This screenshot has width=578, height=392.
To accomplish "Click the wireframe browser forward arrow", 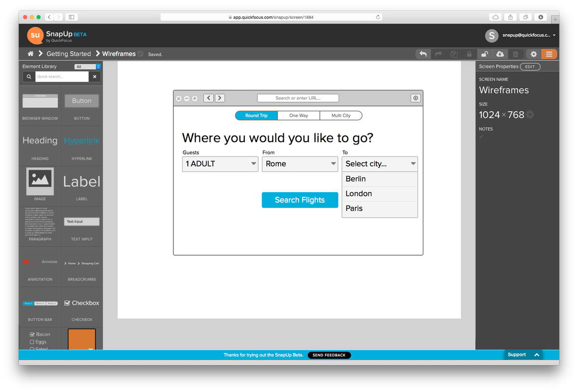I will (x=220, y=98).
